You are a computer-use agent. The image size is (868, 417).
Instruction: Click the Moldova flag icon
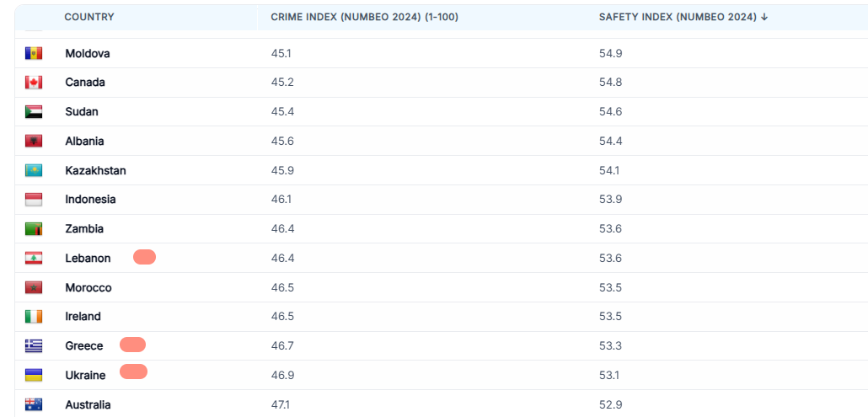click(x=33, y=54)
